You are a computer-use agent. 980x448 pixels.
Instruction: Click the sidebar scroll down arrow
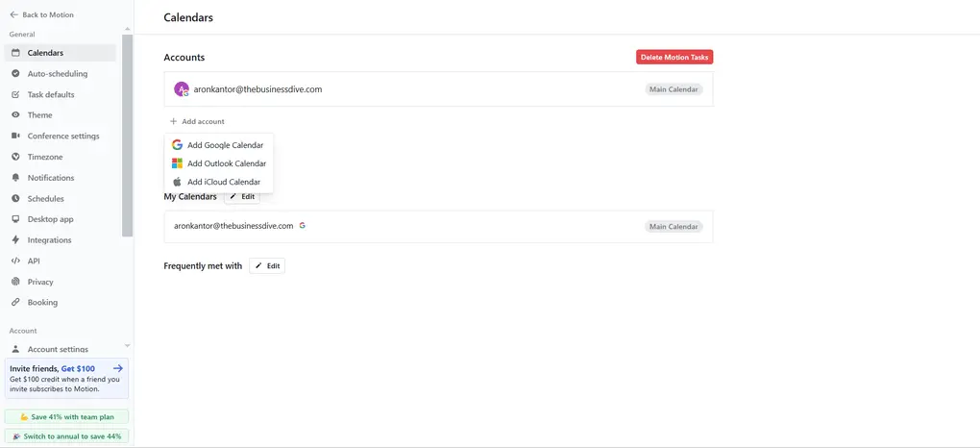point(128,345)
